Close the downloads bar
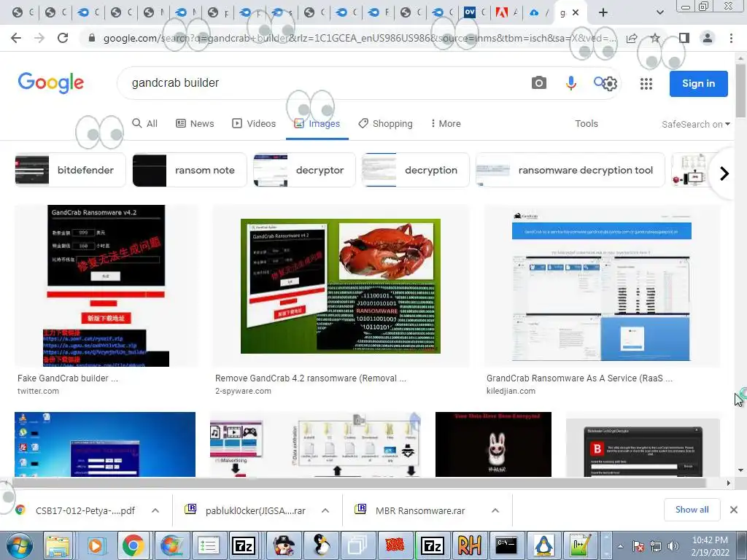Screen dimensions: 747x560 tap(734, 510)
